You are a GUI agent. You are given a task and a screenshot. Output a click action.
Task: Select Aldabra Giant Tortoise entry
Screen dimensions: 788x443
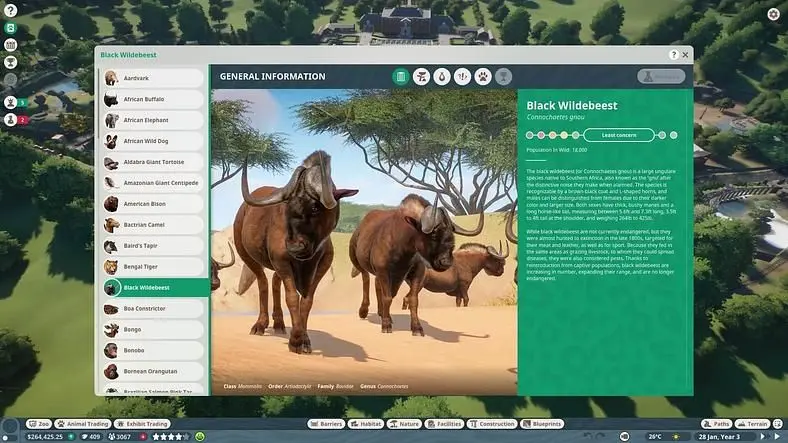(153, 162)
